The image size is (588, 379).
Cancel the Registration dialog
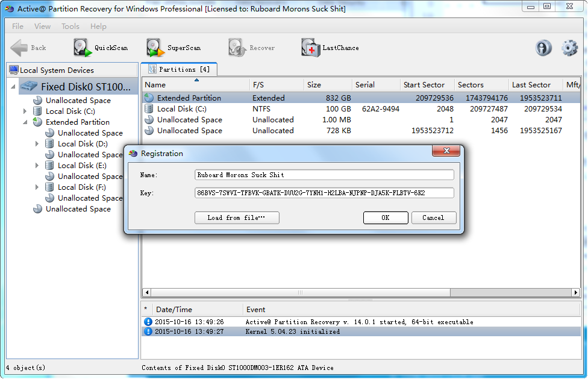click(433, 218)
